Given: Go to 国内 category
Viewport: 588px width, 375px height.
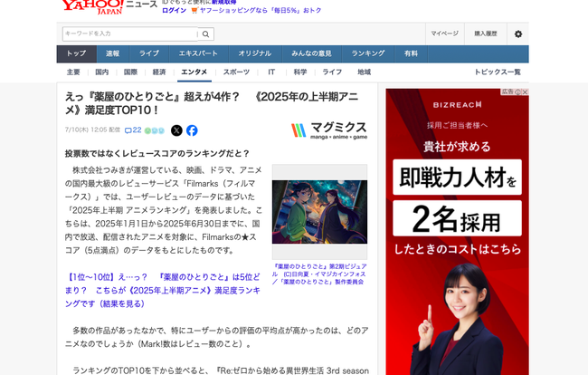Looking at the screenshot, I should [x=101, y=72].
